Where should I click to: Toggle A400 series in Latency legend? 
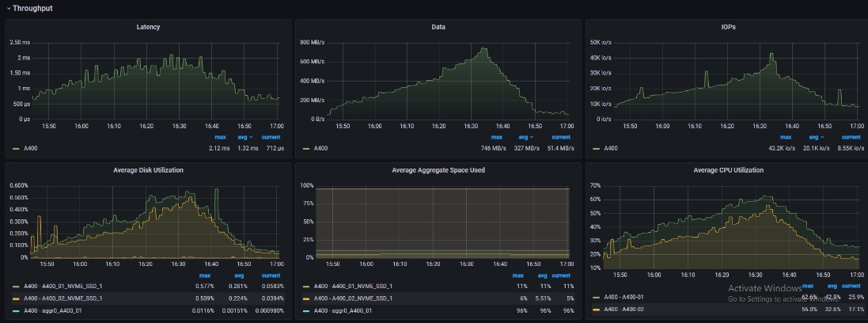[x=30, y=149]
